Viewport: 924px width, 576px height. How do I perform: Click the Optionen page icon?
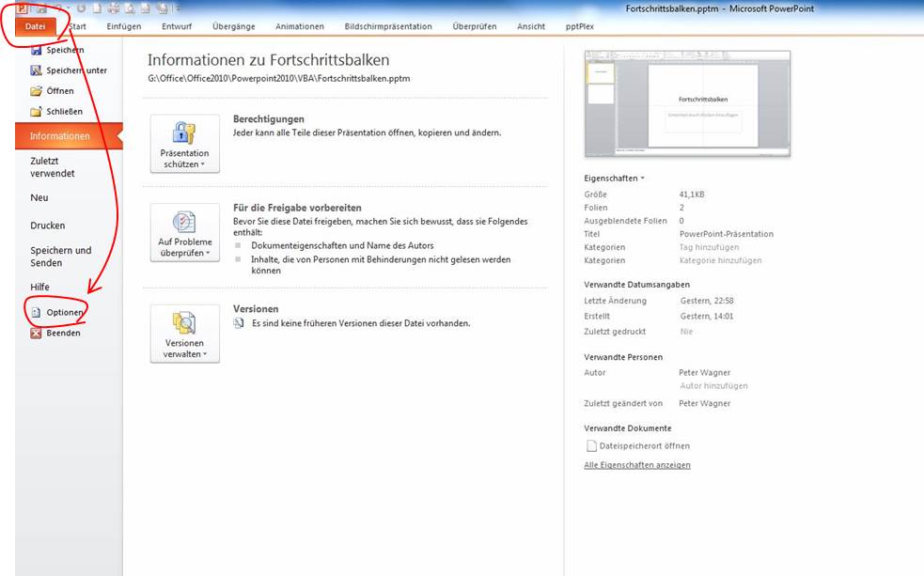[37, 312]
